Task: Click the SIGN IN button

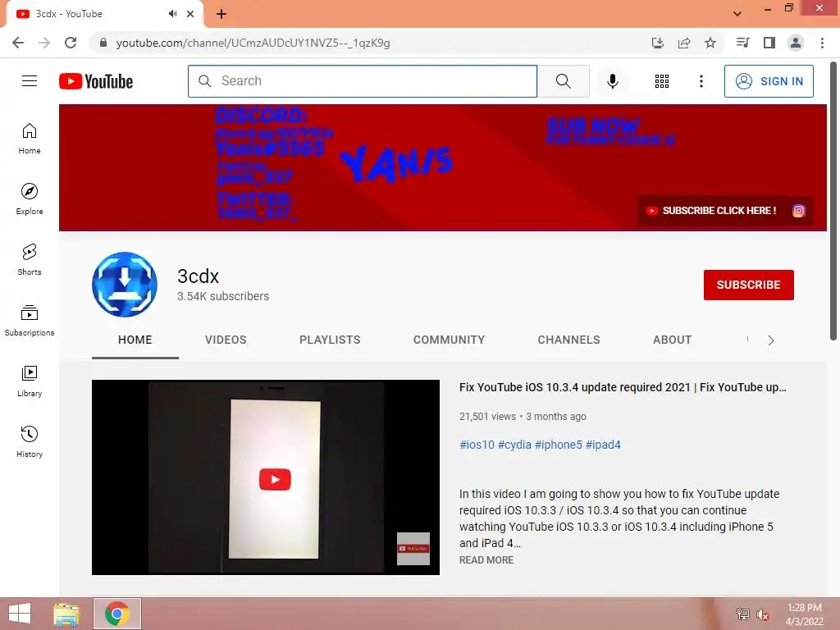Action: click(x=769, y=81)
